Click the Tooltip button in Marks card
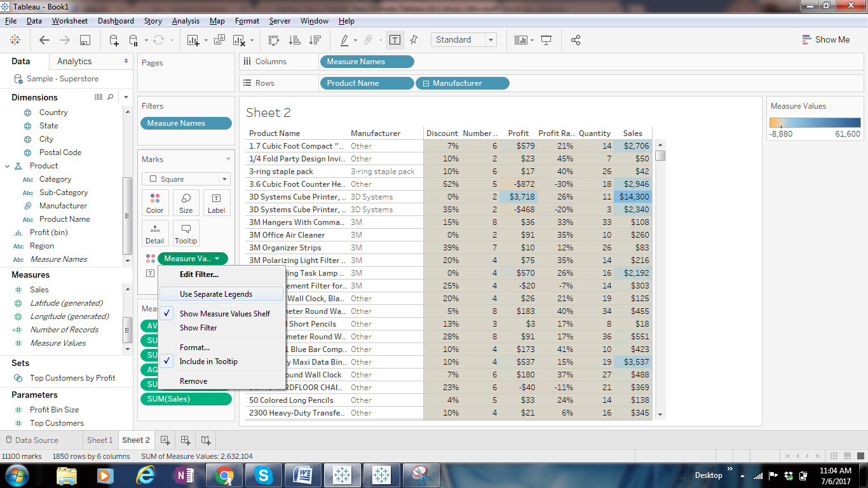Image resolution: width=868 pixels, height=488 pixels. pos(186,233)
